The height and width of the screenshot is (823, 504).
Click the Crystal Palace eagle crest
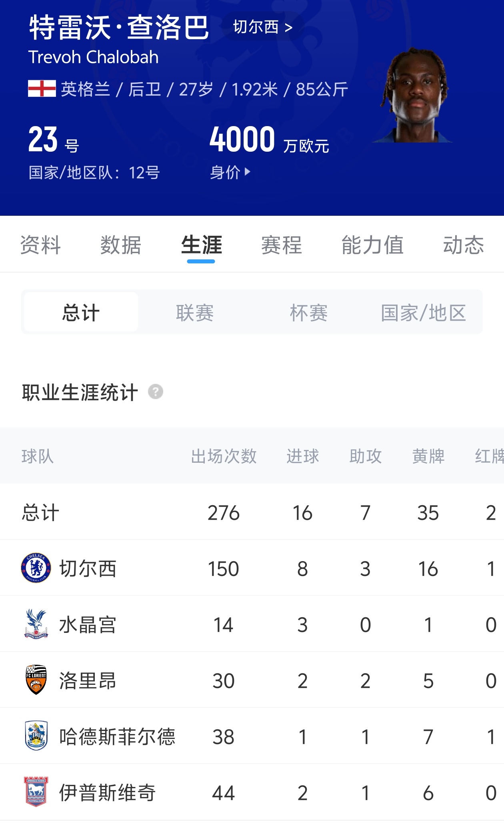click(36, 624)
